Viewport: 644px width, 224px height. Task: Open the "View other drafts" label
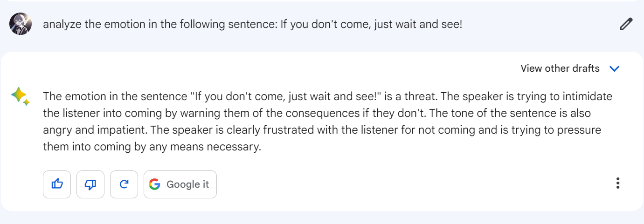(560, 69)
